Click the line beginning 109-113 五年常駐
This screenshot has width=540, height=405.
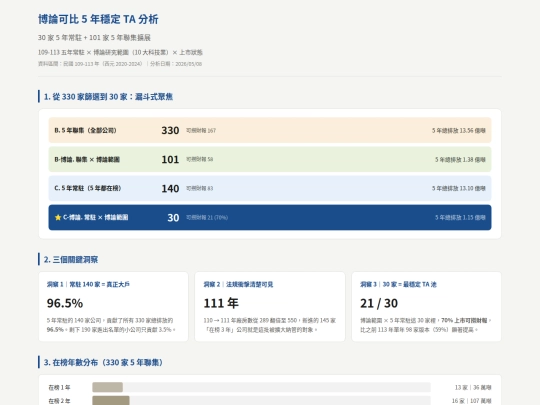click(120, 52)
